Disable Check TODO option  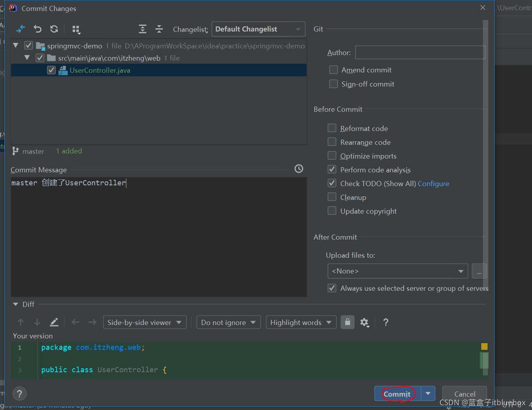coord(332,183)
